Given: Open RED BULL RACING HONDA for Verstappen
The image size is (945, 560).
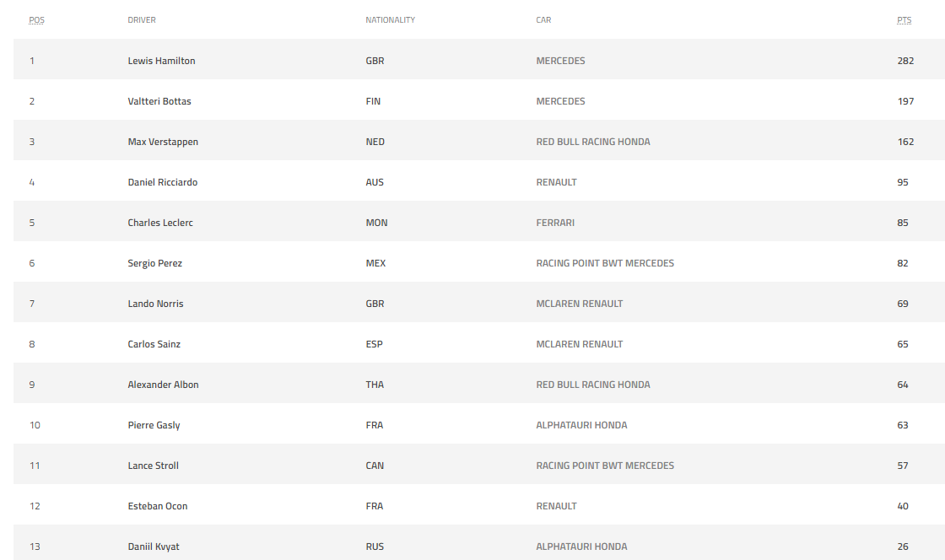Looking at the screenshot, I should pos(593,142).
